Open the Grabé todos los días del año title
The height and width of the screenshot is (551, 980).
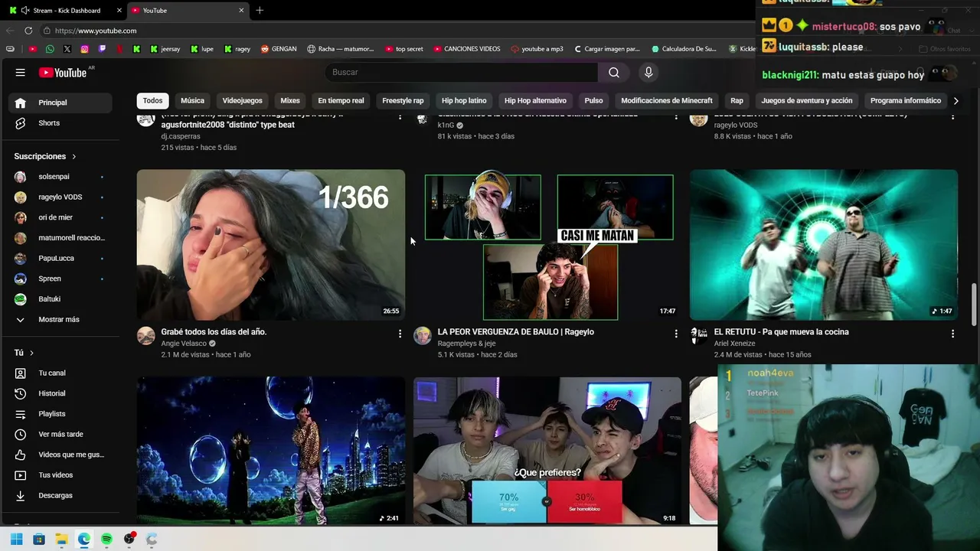[214, 332]
